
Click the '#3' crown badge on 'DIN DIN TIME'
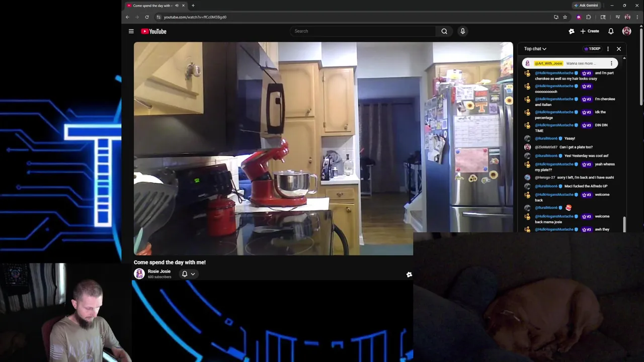pos(587,125)
